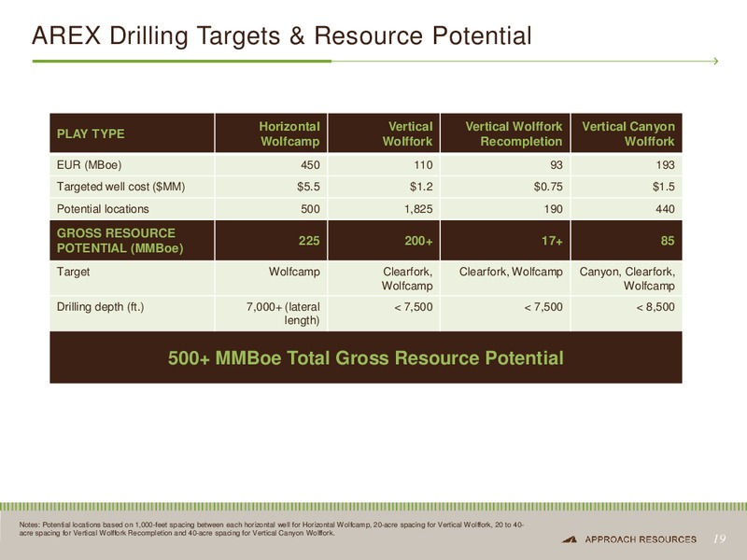Click the Approach Resources logo icon
This screenshot has height=560, width=747.
point(569,539)
